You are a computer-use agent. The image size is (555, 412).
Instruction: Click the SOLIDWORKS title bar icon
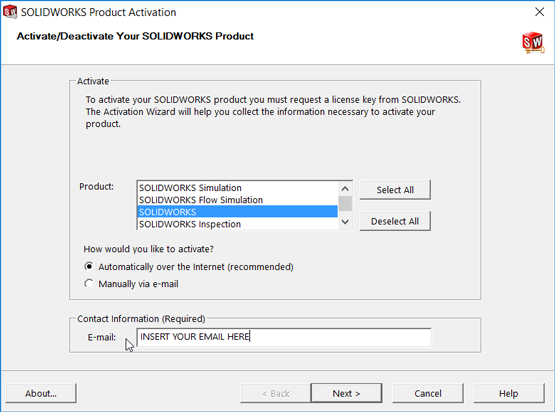point(10,12)
